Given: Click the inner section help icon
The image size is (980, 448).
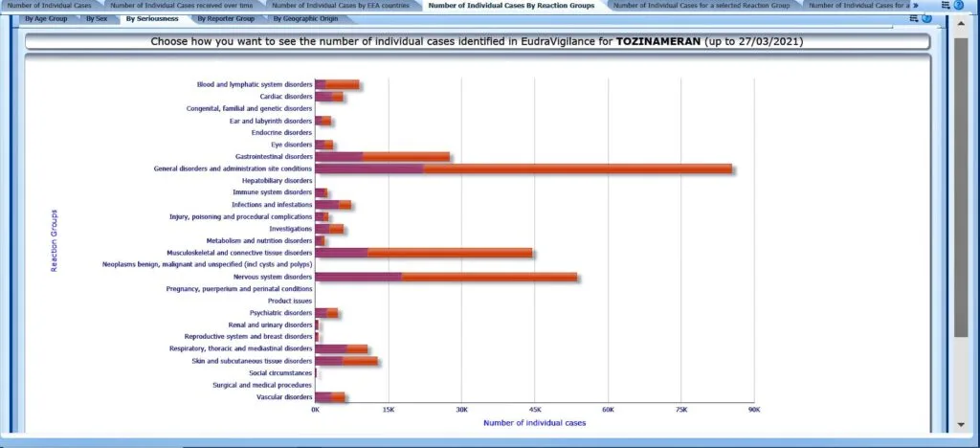Looking at the screenshot, I should click(925, 18).
